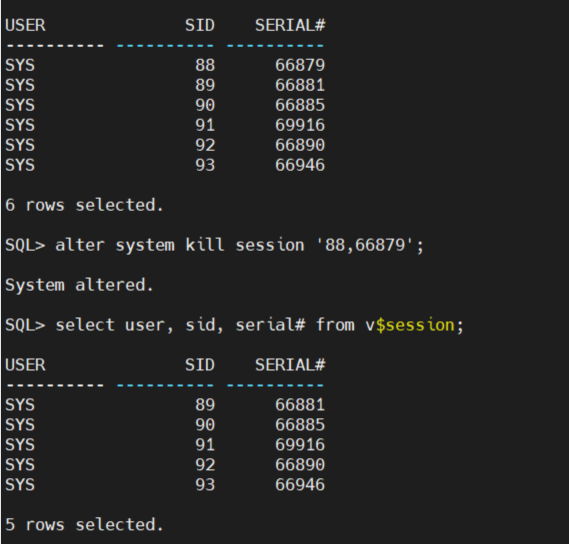Click SID 92 in the second result set
Image resolution: width=569 pixels, height=544 pixels.
[x=205, y=465]
